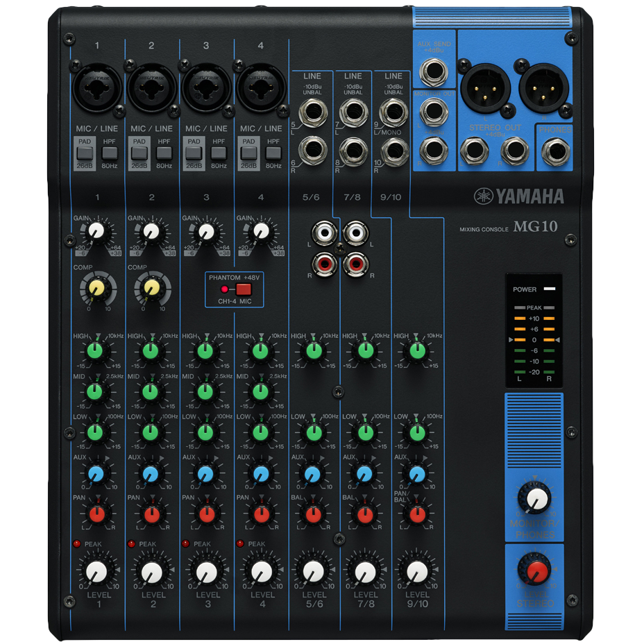
Task: Click the channel 1 PEAK LED
Action: [x=77, y=544]
